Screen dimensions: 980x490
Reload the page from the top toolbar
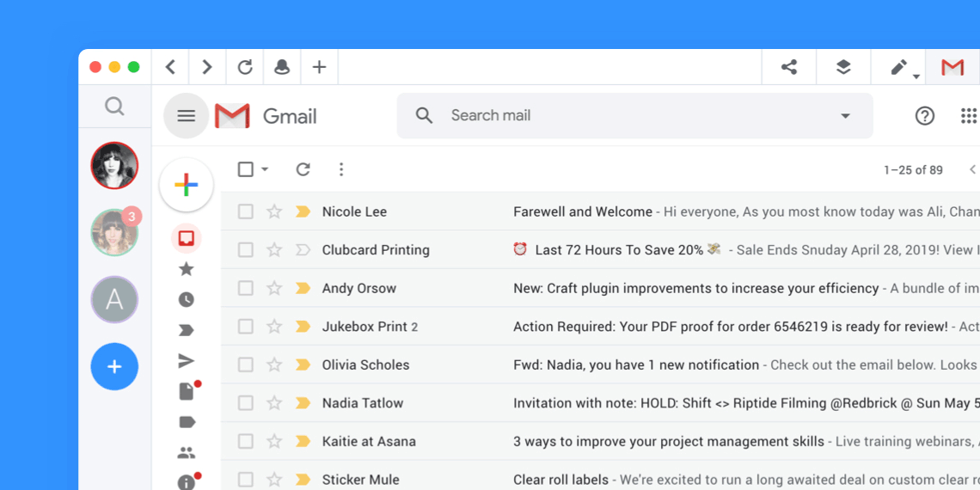coord(245,68)
